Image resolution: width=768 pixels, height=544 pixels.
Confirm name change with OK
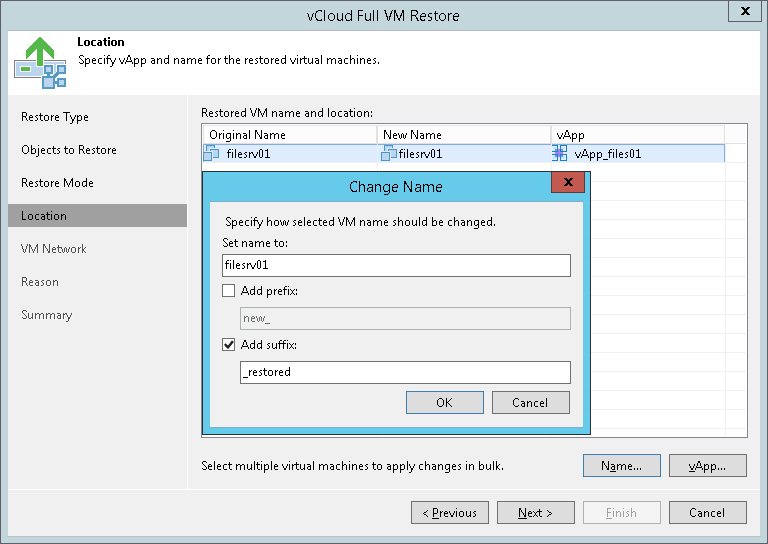tap(444, 402)
